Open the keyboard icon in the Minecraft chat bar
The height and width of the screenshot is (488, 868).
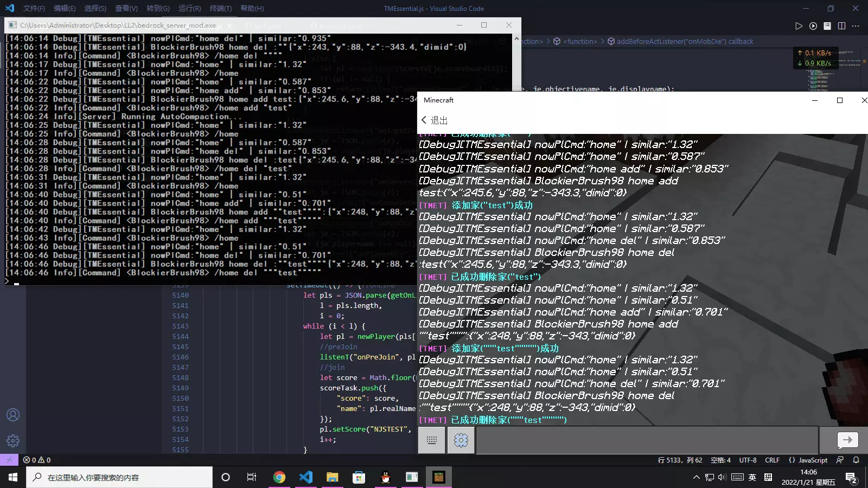pyautogui.click(x=432, y=440)
